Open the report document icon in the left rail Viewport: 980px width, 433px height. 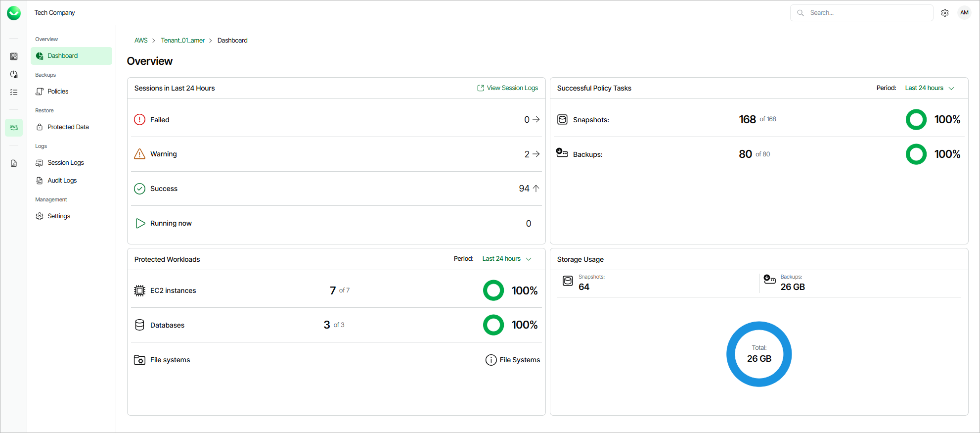coord(14,163)
